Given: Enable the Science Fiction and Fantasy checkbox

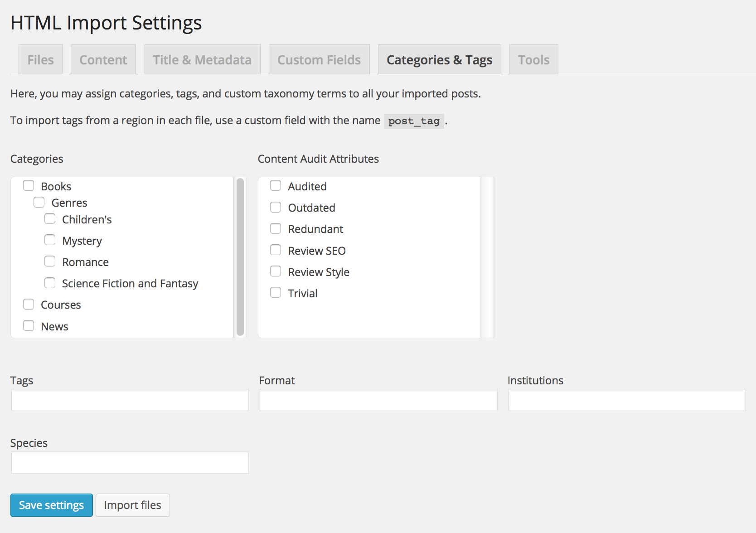Looking at the screenshot, I should [x=50, y=283].
